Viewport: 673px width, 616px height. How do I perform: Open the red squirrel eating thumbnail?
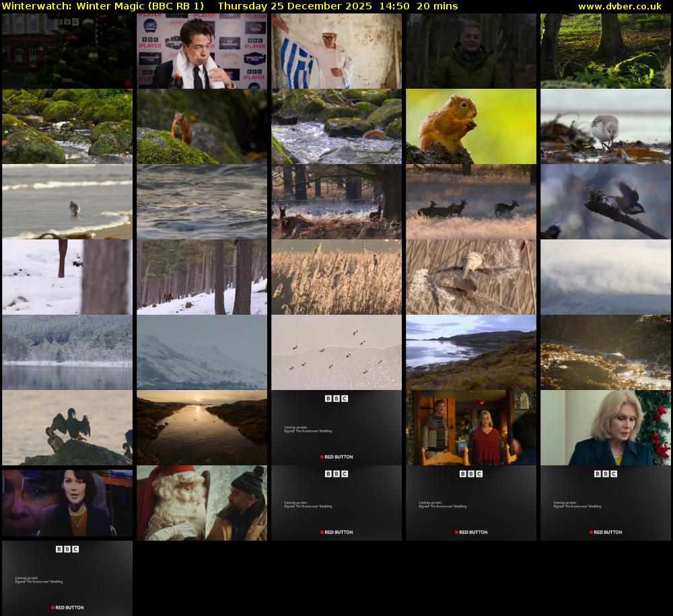point(470,126)
